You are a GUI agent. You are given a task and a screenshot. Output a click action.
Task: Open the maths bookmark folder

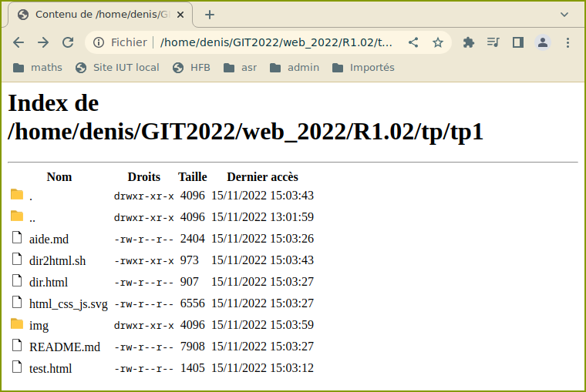click(x=38, y=68)
